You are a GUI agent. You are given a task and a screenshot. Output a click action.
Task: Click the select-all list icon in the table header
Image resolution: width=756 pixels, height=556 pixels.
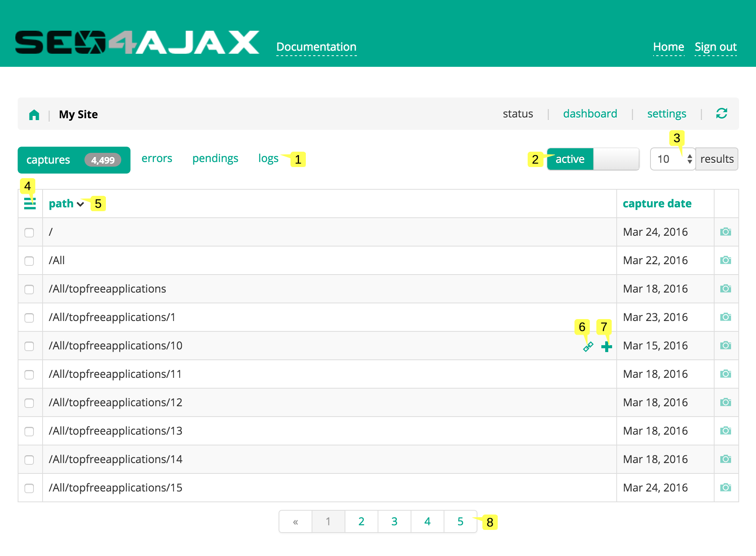point(30,204)
